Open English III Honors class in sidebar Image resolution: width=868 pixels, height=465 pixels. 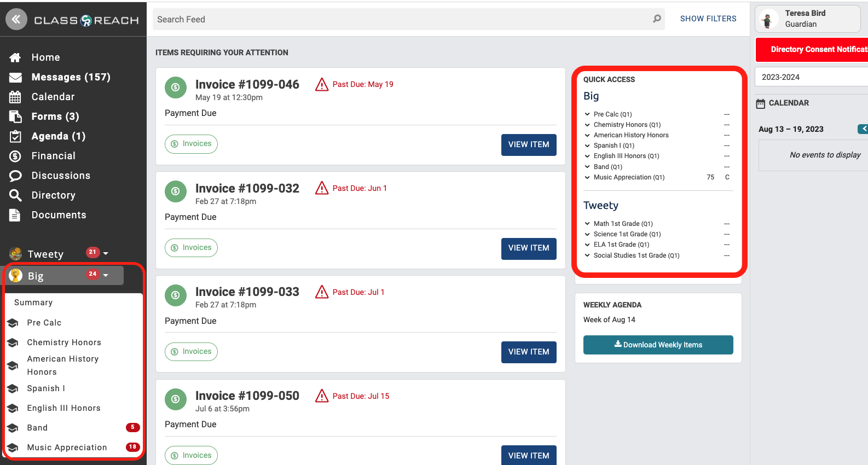click(x=63, y=408)
